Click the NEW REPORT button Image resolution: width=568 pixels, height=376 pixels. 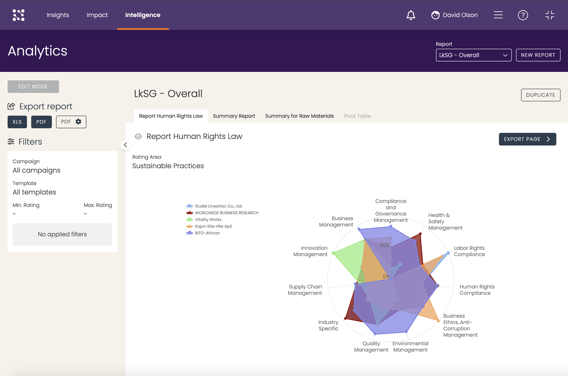538,55
